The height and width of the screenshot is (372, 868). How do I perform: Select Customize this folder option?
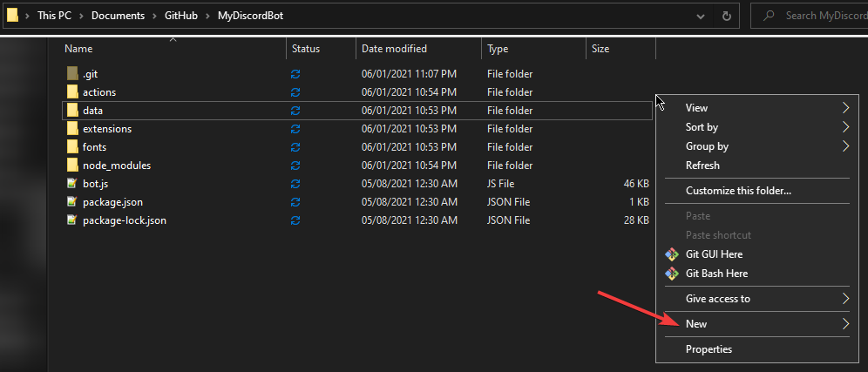pyautogui.click(x=737, y=191)
